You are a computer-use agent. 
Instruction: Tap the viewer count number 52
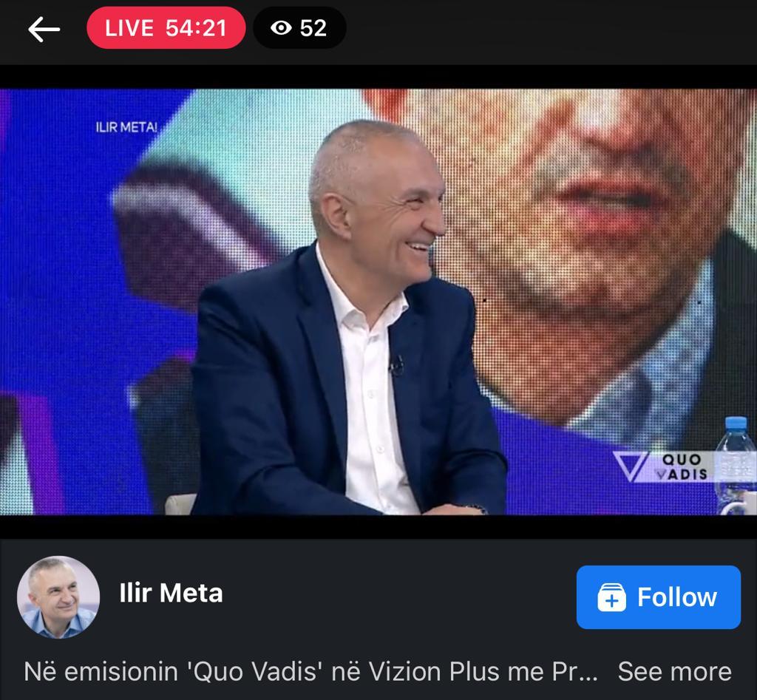coord(313,28)
